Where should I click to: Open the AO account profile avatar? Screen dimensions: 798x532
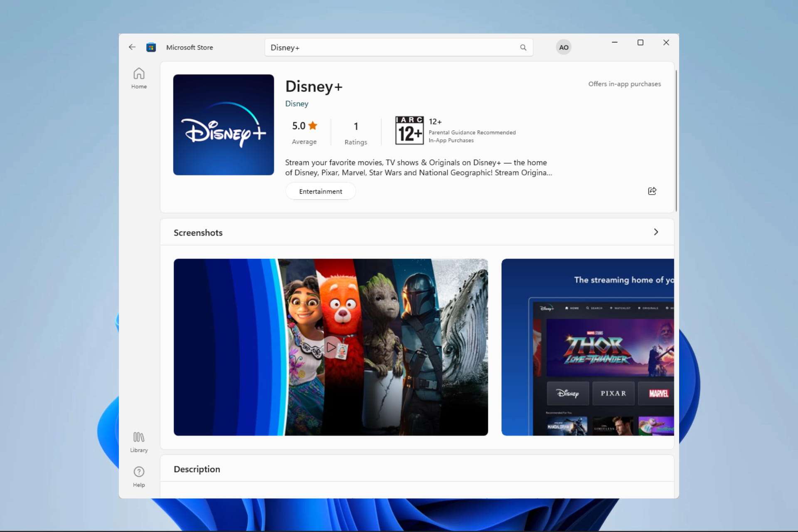pos(564,47)
